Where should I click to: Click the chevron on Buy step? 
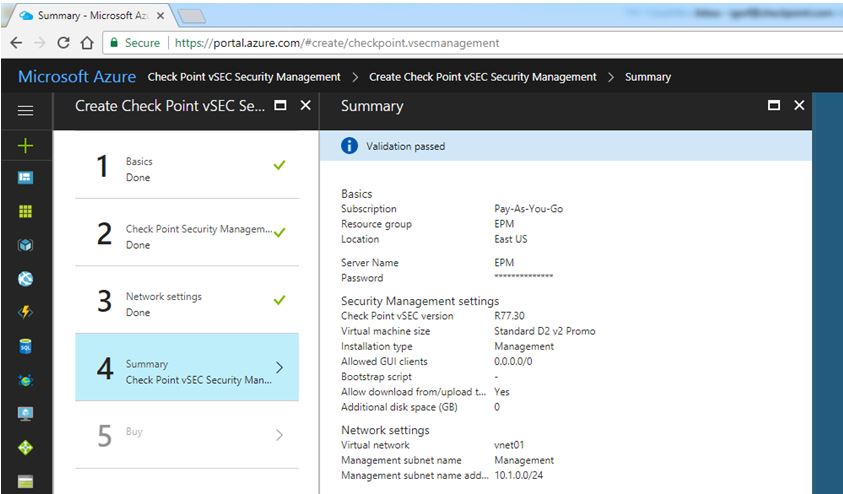[x=279, y=434]
